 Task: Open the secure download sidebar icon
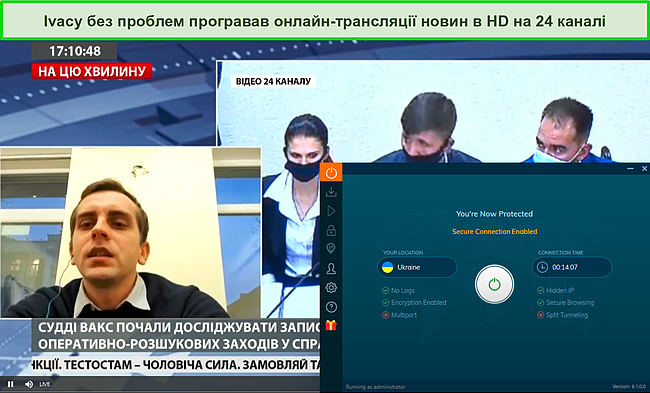(331, 192)
